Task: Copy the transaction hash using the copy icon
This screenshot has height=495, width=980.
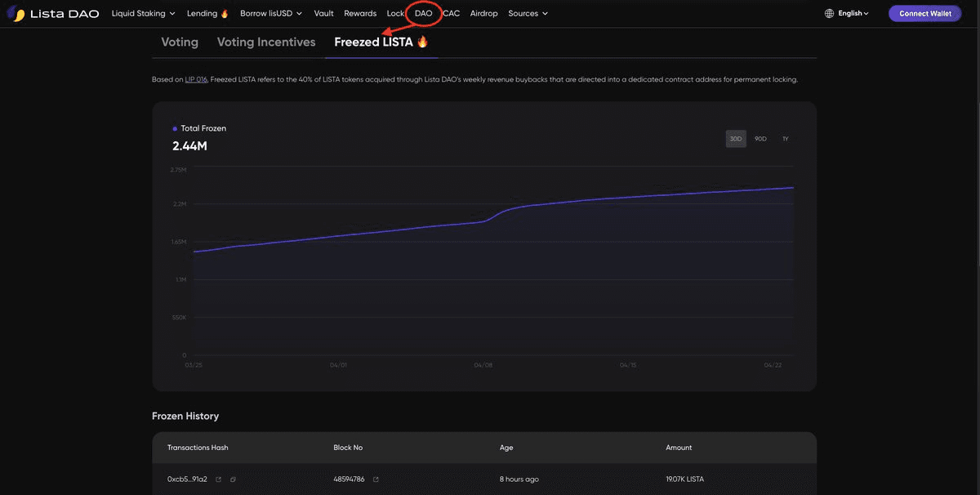Action: [x=231, y=479]
